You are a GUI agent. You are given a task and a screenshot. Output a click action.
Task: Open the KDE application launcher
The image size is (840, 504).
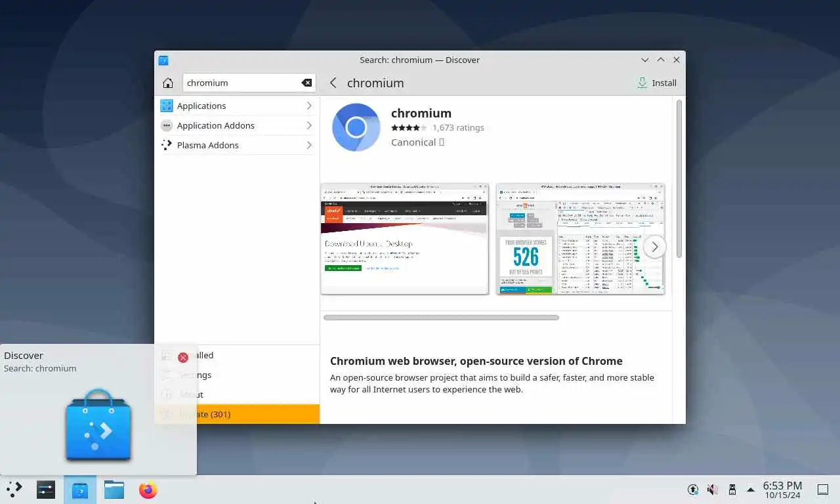click(x=14, y=490)
